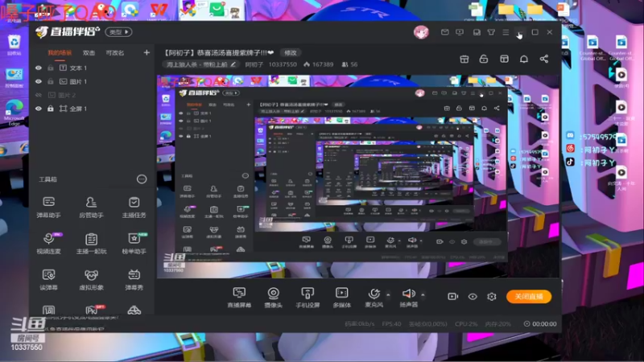Hide the 图片 1 source
Screen dimensions: 644x362
click(x=39, y=81)
